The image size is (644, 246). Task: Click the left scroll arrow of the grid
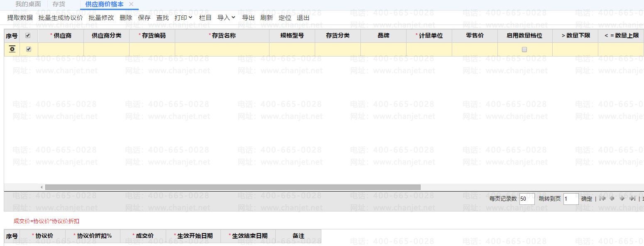pos(42,187)
